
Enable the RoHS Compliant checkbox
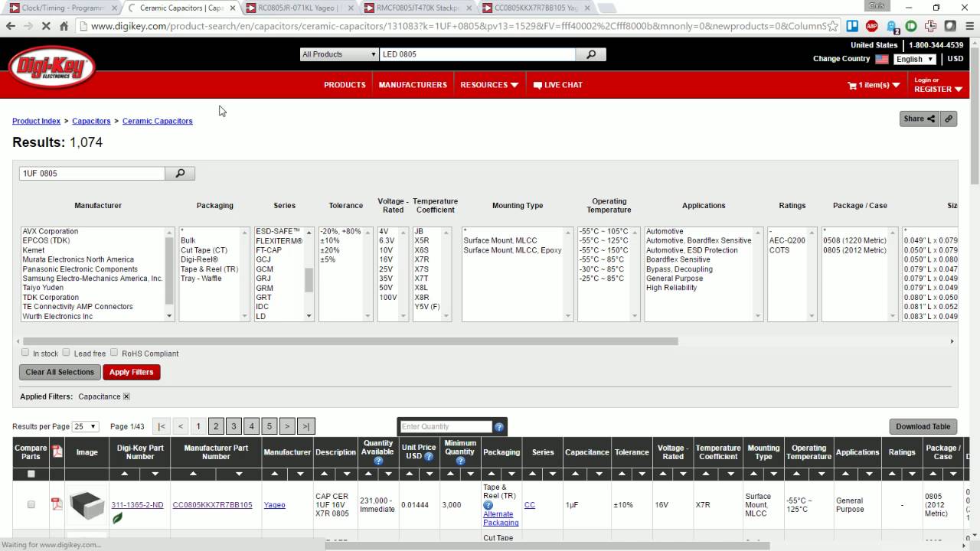click(x=114, y=353)
